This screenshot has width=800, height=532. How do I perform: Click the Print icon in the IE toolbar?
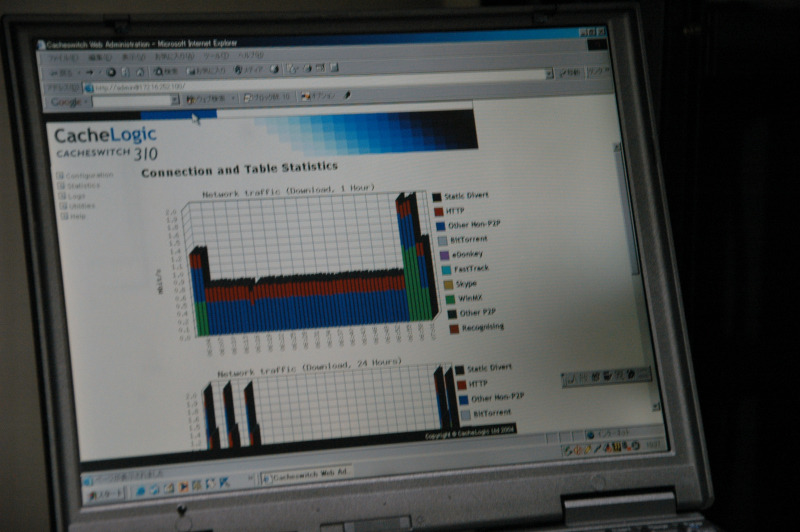click(x=307, y=68)
